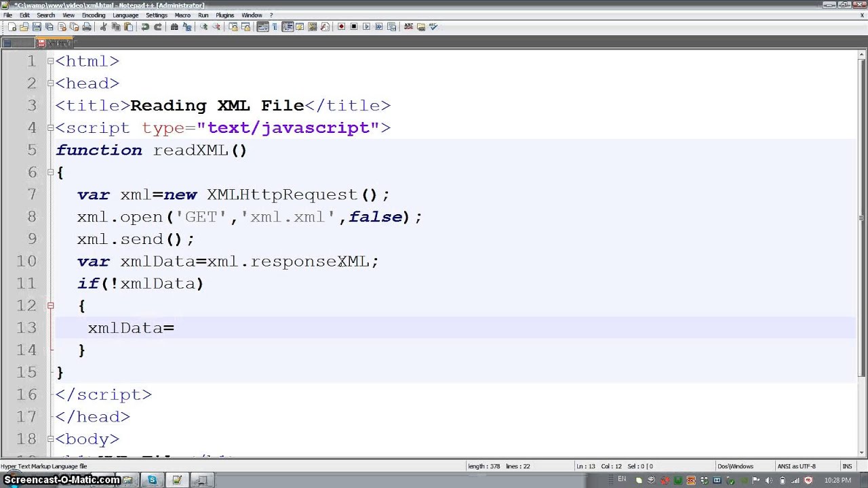Click 'Reading XML File' title text
The height and width of the screenshot is (488, 868).
point(217,106)
